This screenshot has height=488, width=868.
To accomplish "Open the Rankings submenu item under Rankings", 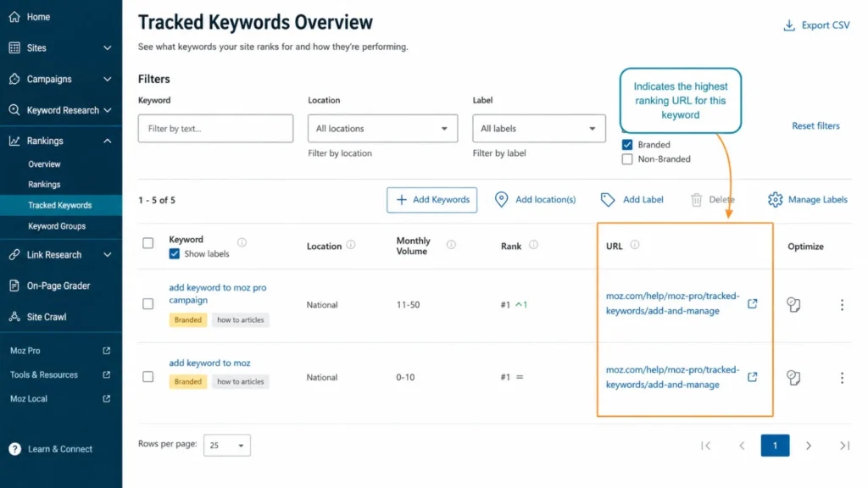I will [44, 184].
